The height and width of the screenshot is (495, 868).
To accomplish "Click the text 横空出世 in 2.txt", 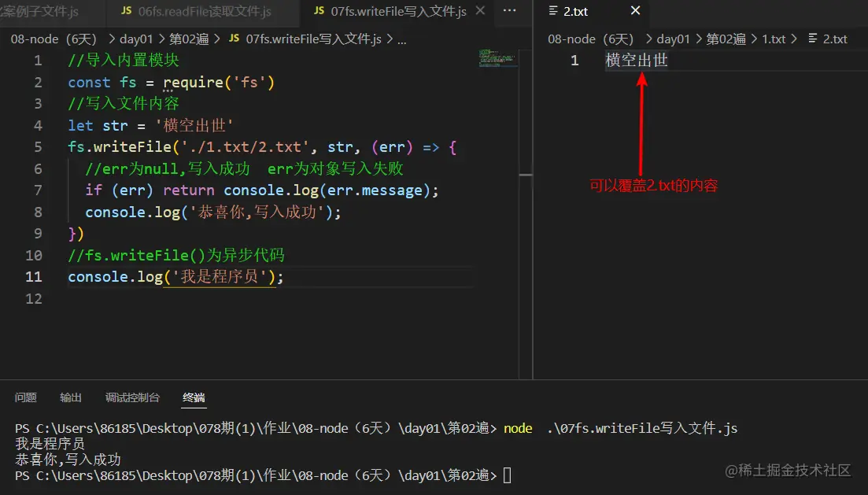I will [x=637, y=60].
